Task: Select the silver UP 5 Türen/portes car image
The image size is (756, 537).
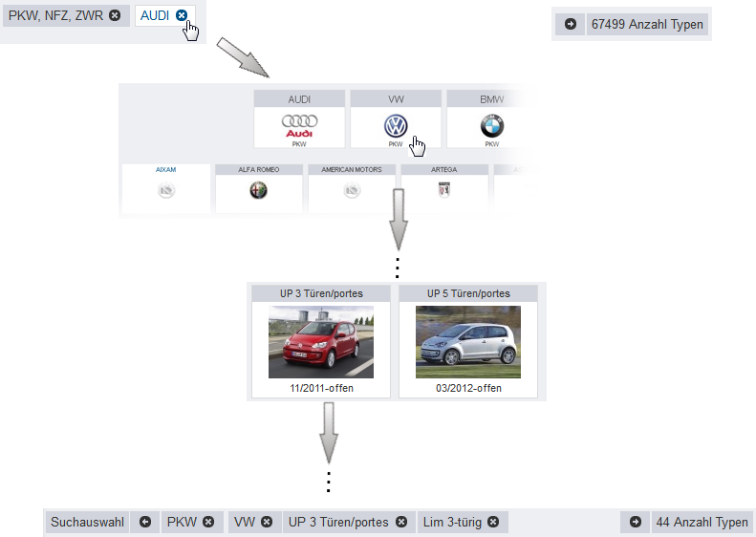Action: [468, 342]
